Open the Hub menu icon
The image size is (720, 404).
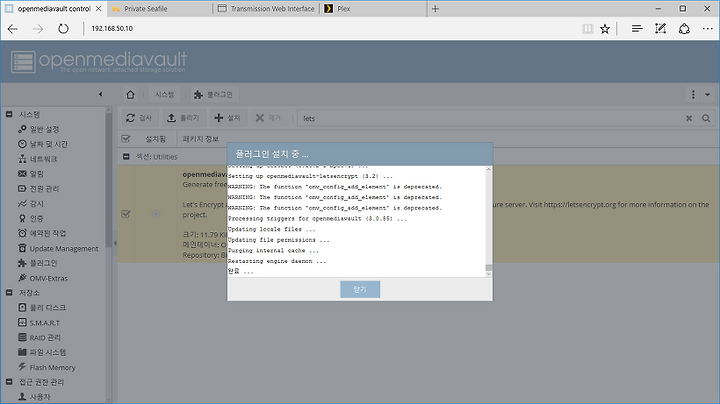tap(637, 29)
